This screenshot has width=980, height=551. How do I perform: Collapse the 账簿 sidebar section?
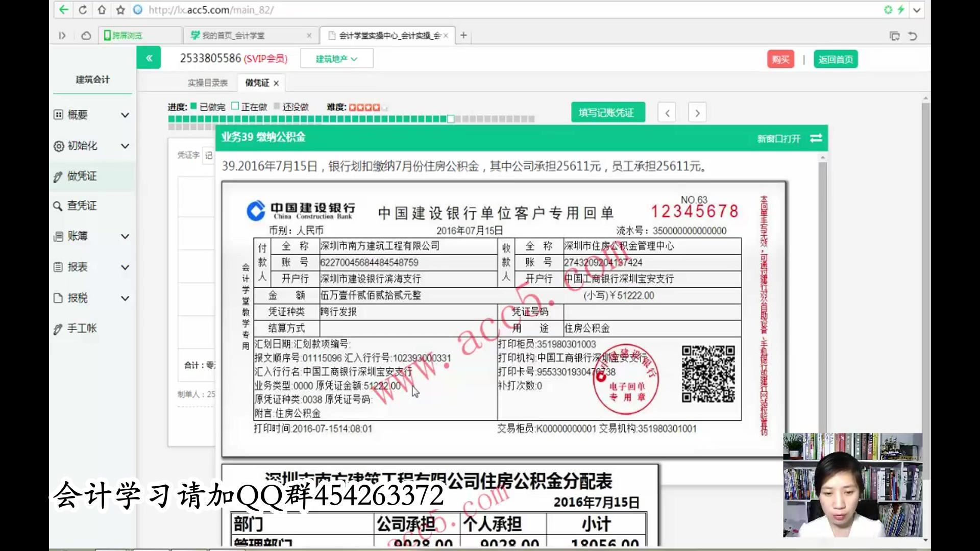pos(125,236)
